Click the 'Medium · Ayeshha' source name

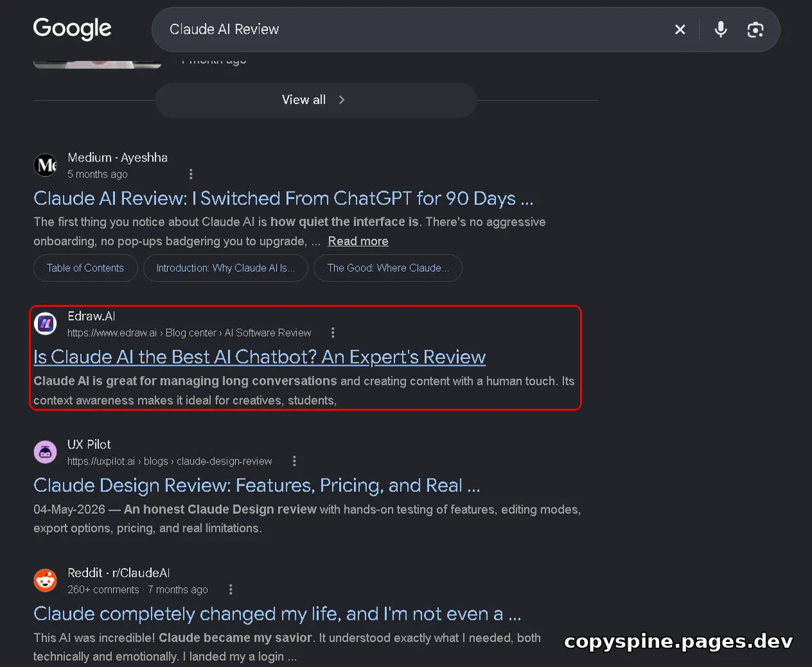click(x=118, y=158)
